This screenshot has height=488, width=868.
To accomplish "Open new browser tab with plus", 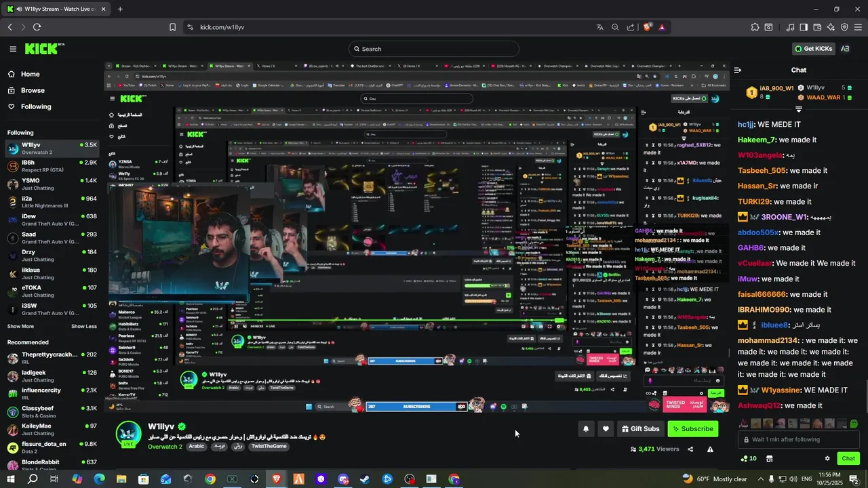I will [x=120, y=9].
